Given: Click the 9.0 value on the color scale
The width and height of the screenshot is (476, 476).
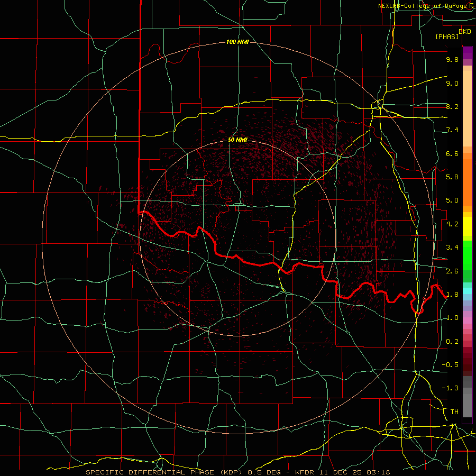Looking at the screenshot, I should point(452,83).
